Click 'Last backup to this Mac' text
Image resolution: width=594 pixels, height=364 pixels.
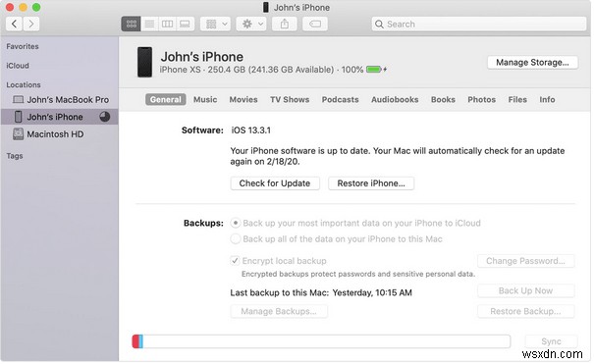click(279, 292)
